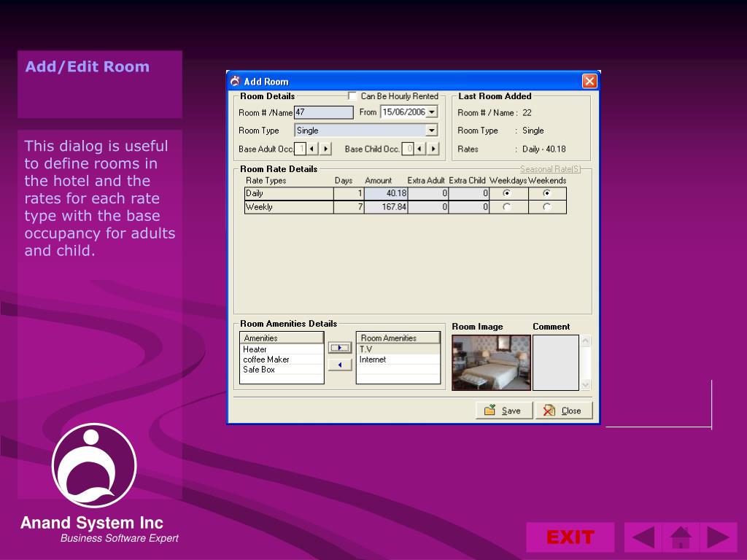
Task: Click the Save button
Action: click(x=504, y=411)
